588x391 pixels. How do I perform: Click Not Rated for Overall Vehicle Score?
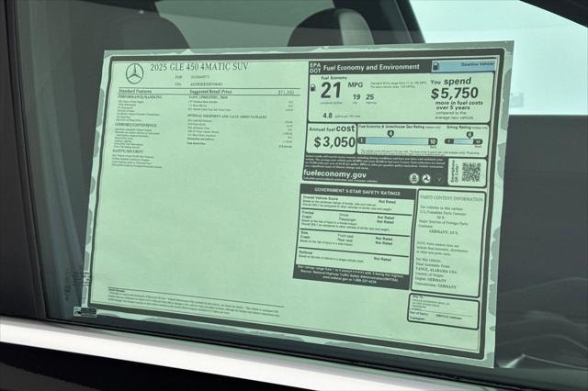[387, 202]
